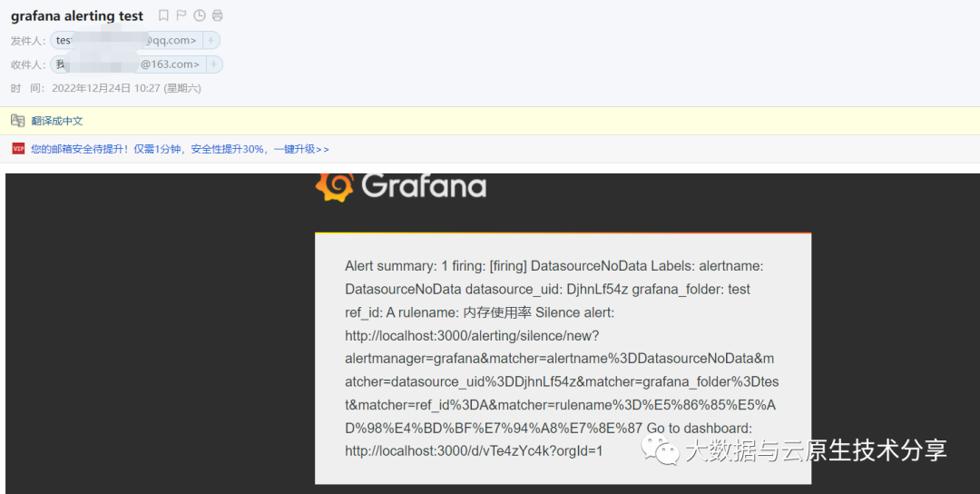Viewport: 980px width, 494px height.
Task: Click the 'ref_id: A rulename: 内存使用率' line
Action: tap(479, 312)
